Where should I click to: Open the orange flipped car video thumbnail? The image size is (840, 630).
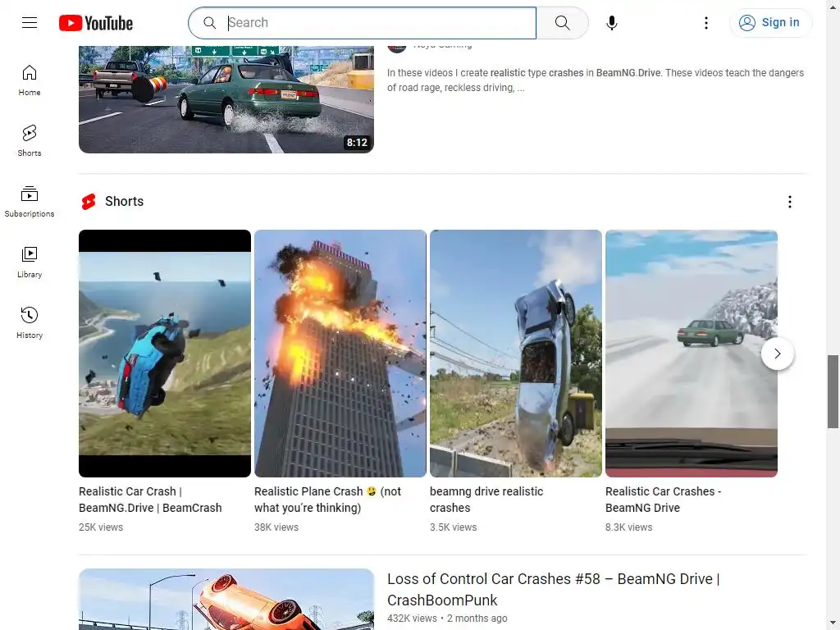226,599
